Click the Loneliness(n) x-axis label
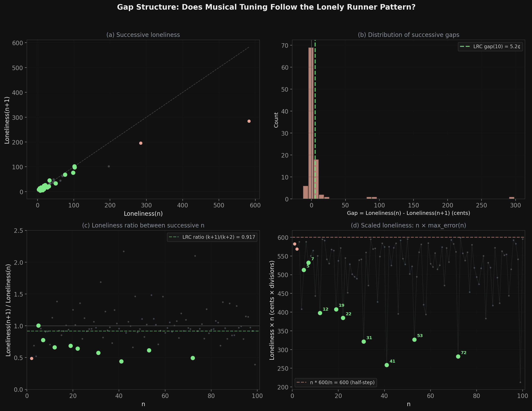 (x=143, y=214)
